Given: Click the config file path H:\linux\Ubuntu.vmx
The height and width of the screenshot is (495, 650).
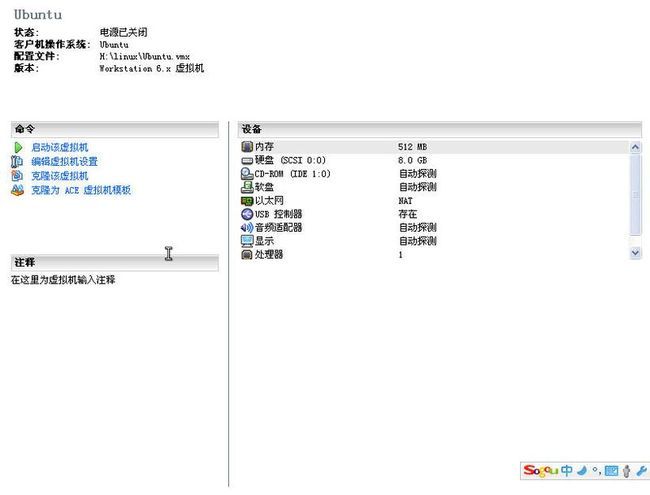Looking at the screenshot, I should tap(145, 56).
